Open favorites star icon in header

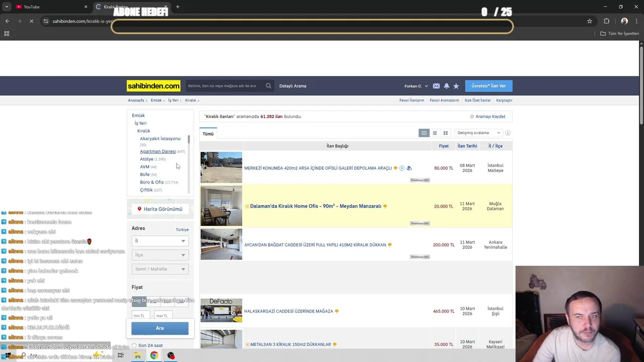tap(456, 86)
